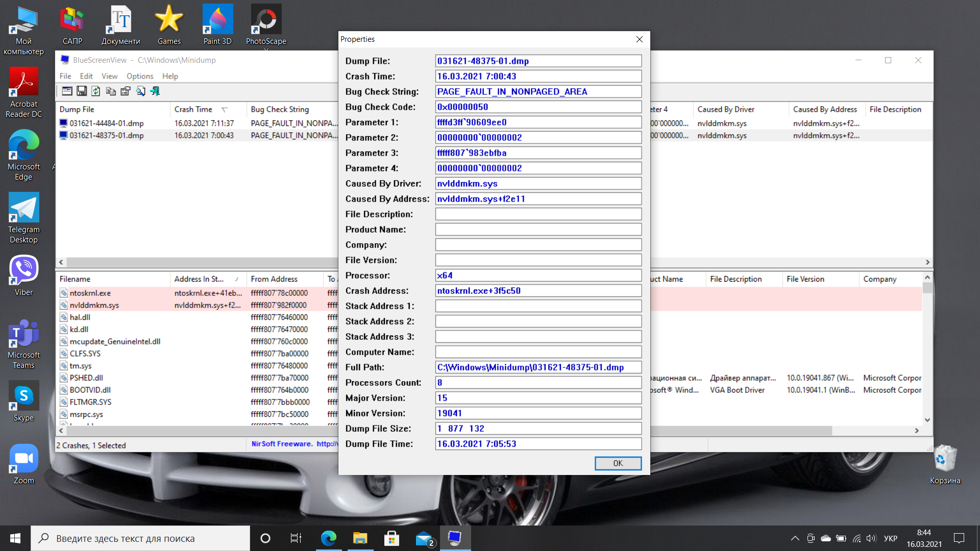This screenshot has height=551, width=980.
Task: Select mcupdate_GenuineIntel.dll row
Action: pos(197,341)
